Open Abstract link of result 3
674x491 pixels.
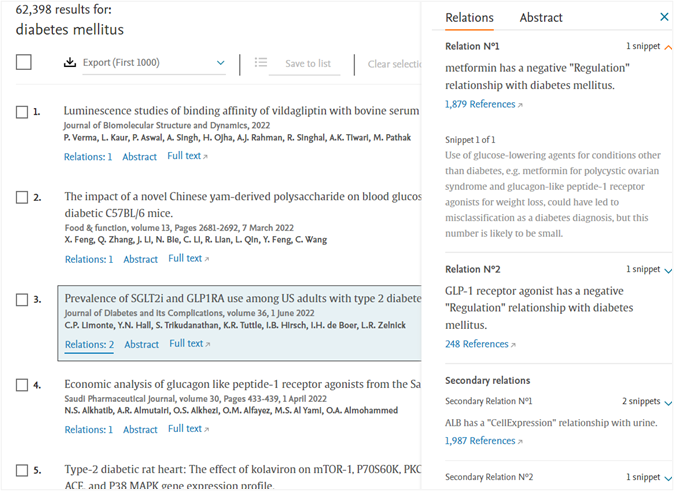point(141,344)
